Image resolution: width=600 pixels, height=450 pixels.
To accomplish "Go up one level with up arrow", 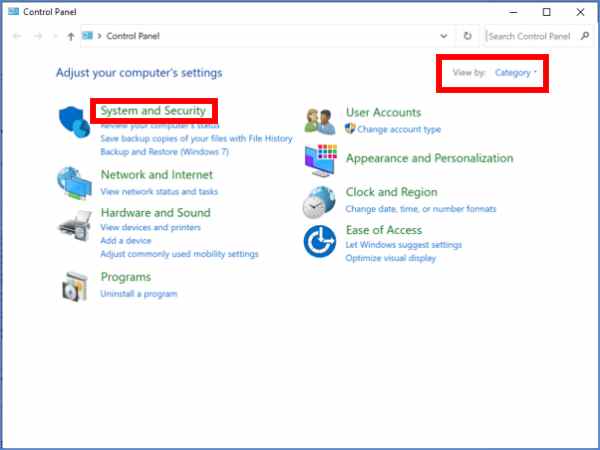I will click(71, 36).
